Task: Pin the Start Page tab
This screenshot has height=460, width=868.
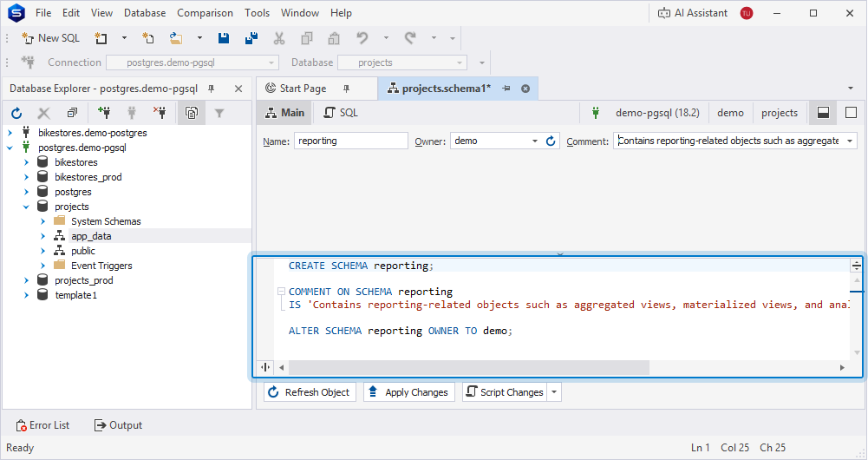Action: pos(347,89)
